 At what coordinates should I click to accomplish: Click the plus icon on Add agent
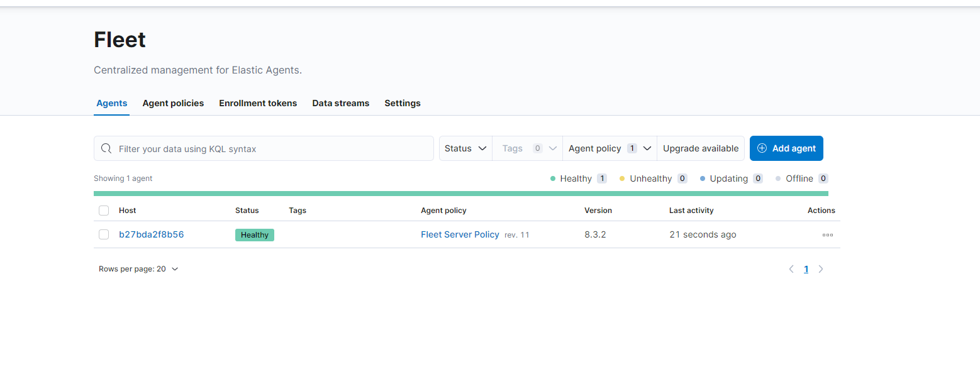762,148
